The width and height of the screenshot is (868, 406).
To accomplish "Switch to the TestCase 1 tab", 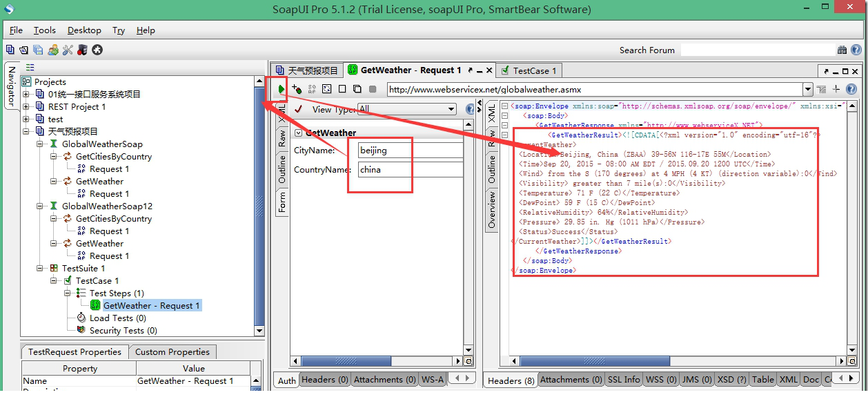I will click(x=528, y=70).
